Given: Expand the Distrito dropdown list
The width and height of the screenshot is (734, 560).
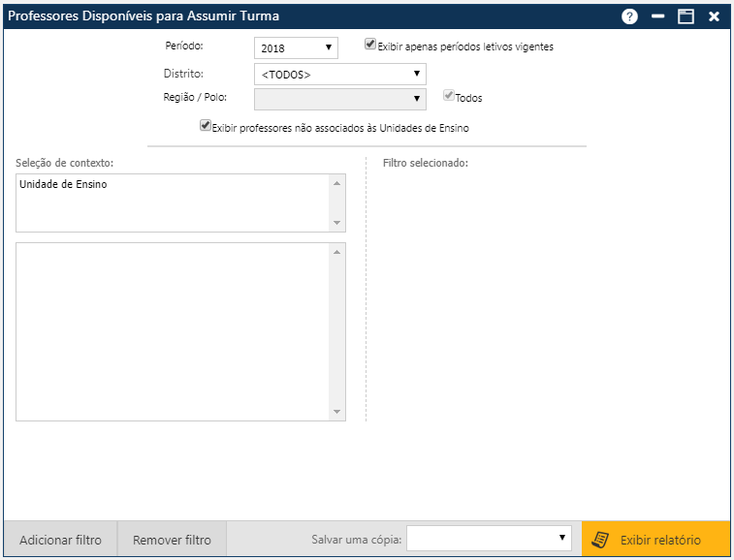Looking at the screenshot, I should 337,74.
